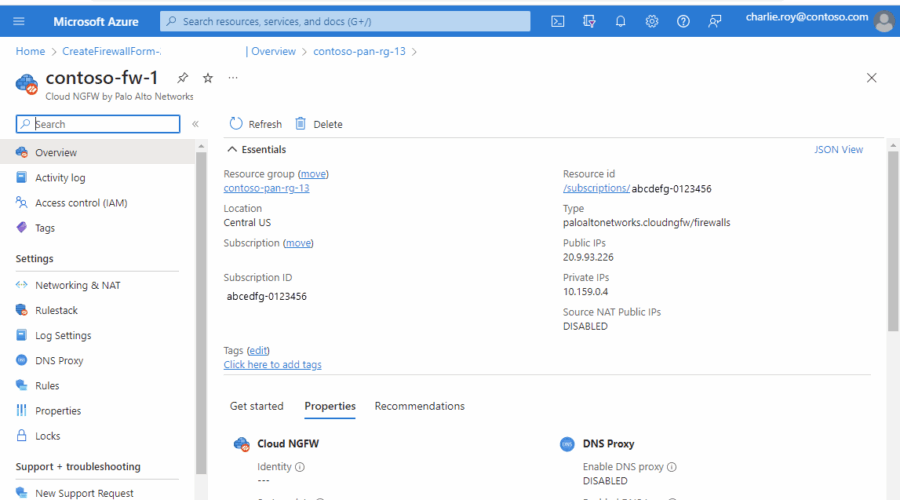The height and width of the screenshot is (500, 900).
Task: Open the more options ellipsis menu
Action: pyautogui.click(x=233, y=78)
